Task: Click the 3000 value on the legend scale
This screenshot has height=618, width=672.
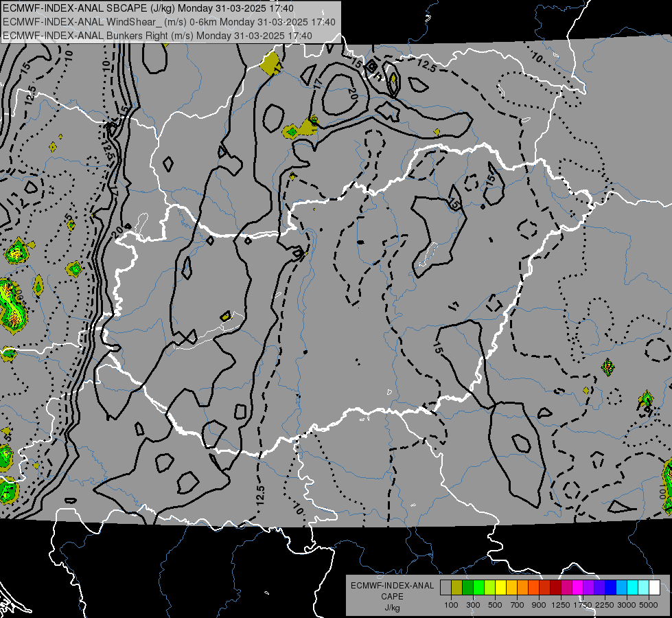Action: tap(627, 605)
